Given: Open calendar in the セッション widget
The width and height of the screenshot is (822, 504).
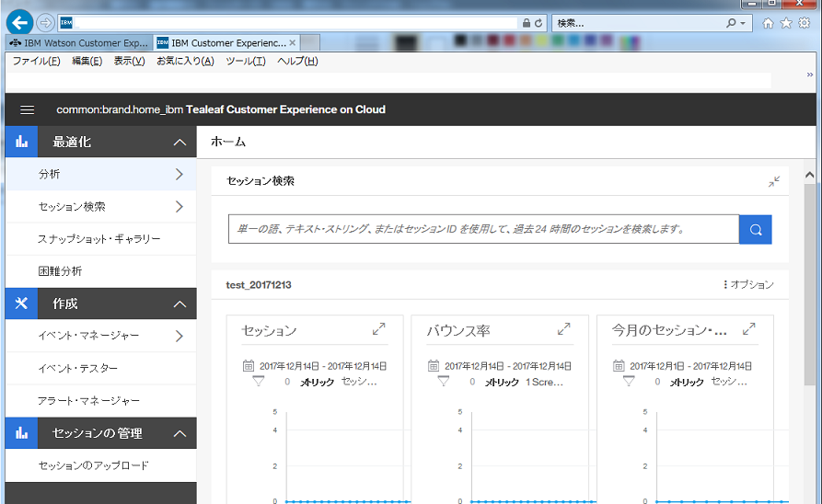Looking at the screenshot, I should pyautogui.click(x=249, y=366).
